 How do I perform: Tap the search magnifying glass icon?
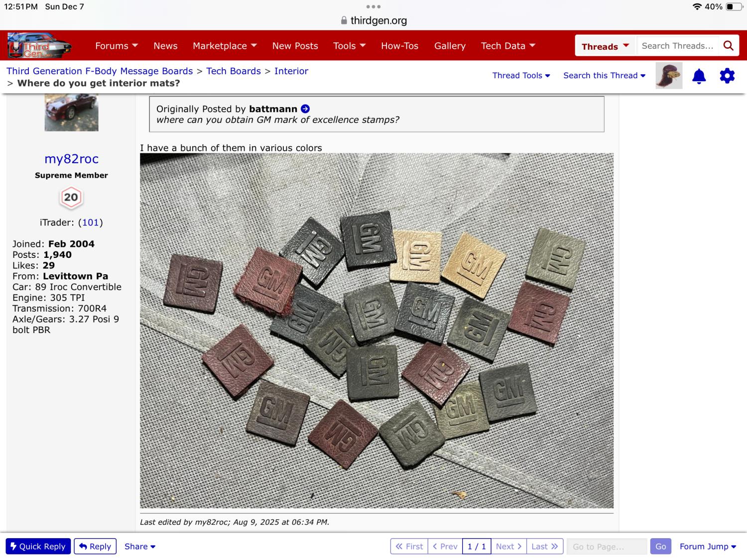point(728,46)
